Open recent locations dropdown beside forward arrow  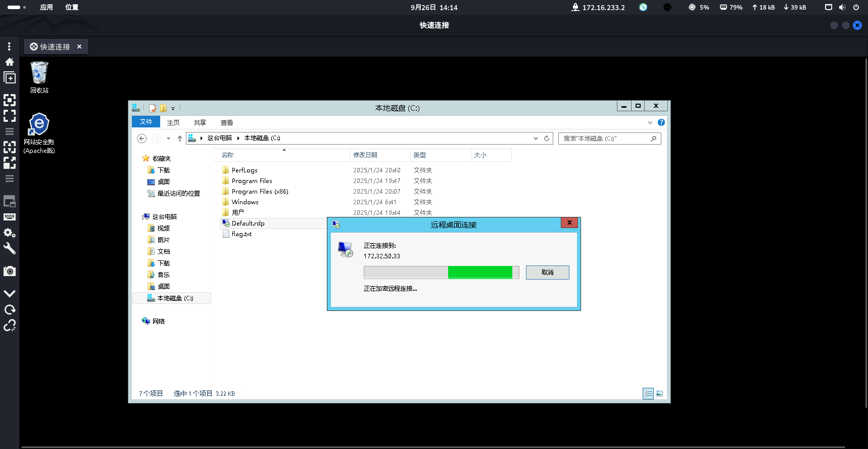[x=168, y=139]
